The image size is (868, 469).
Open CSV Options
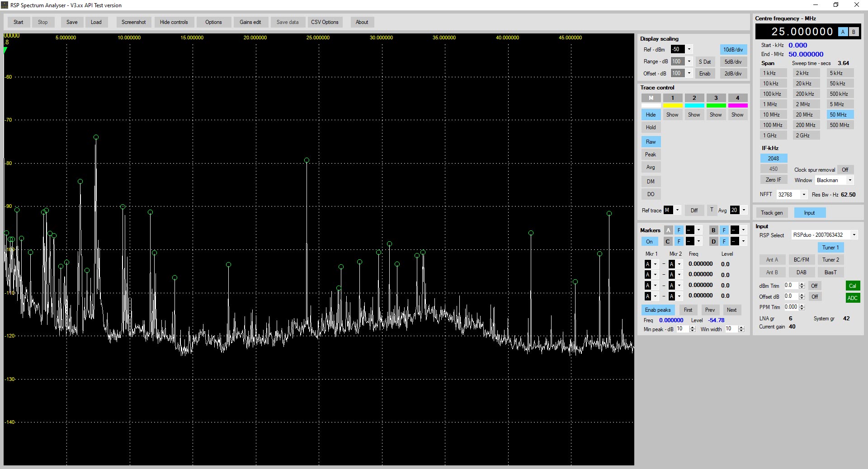click(x=325, y=22)
